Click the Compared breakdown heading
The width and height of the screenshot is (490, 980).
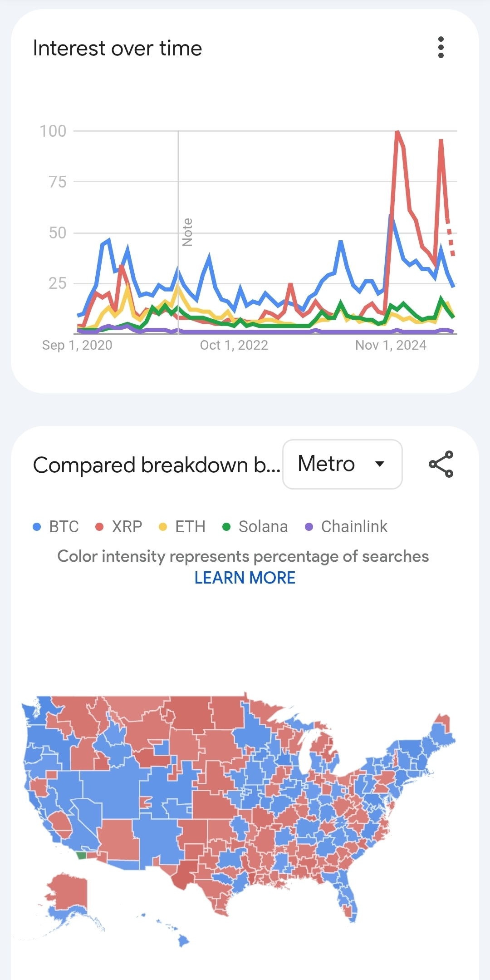[x=157, y=465]
